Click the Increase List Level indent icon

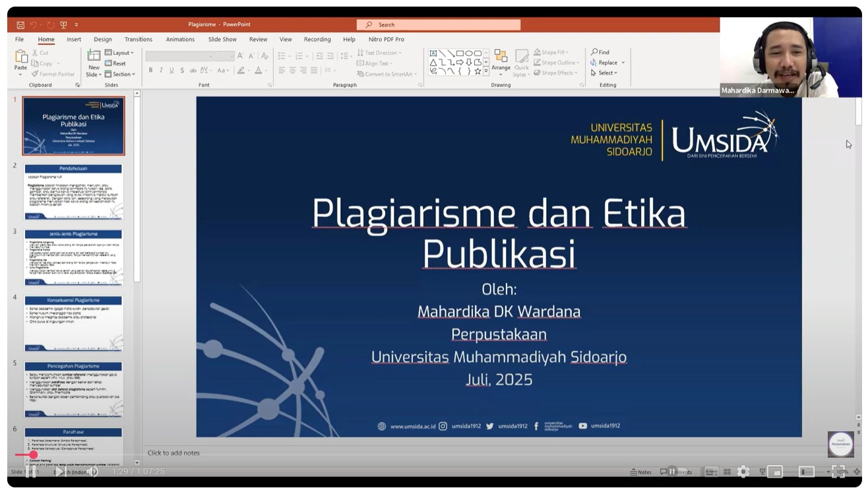point(330,56)
